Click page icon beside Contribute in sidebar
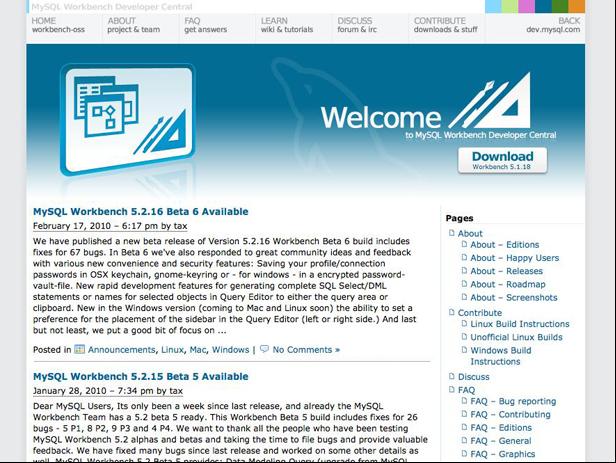The image size is (616, 463). [450, 312]
